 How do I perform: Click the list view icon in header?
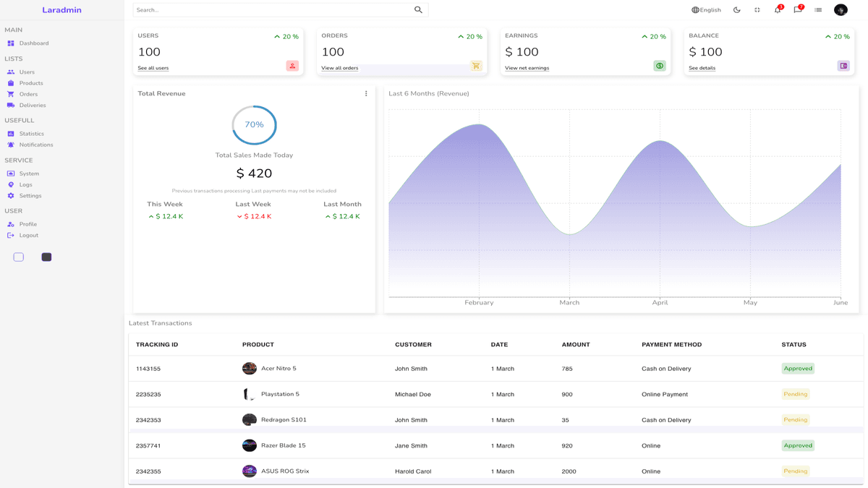(x=818, y=10)
